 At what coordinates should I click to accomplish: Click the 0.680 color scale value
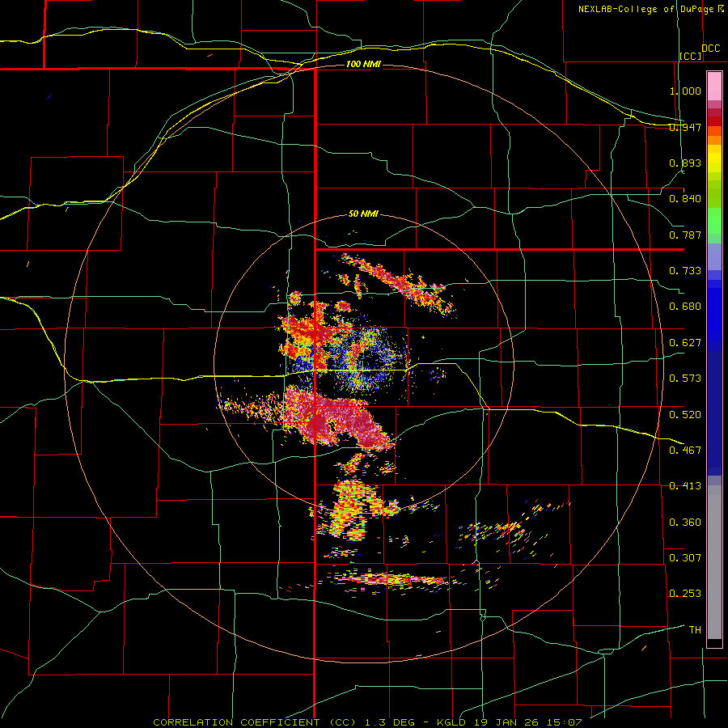[685, 307]
